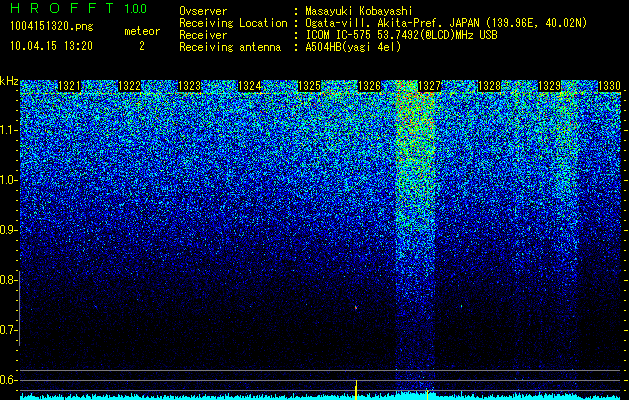Click the version number 1.0.0
Image resolution: width=629 pixels, height=400 pixels.
click(136, 9)
